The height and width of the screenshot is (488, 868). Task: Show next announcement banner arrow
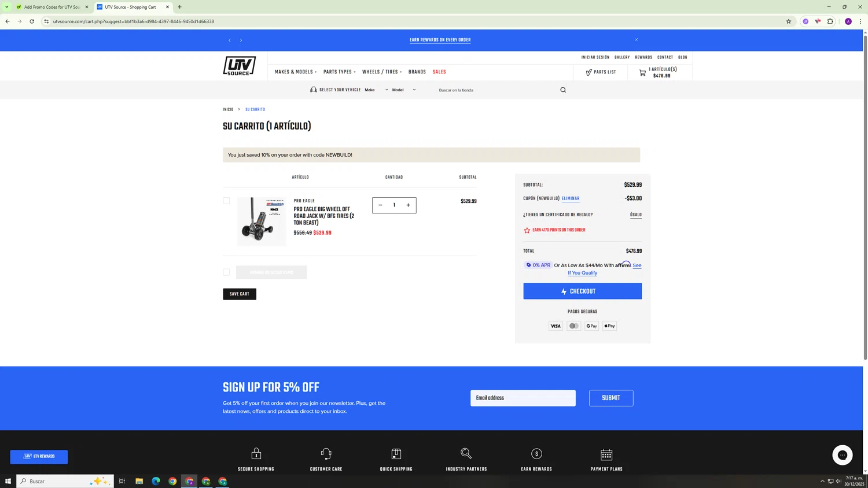(241, 40)
